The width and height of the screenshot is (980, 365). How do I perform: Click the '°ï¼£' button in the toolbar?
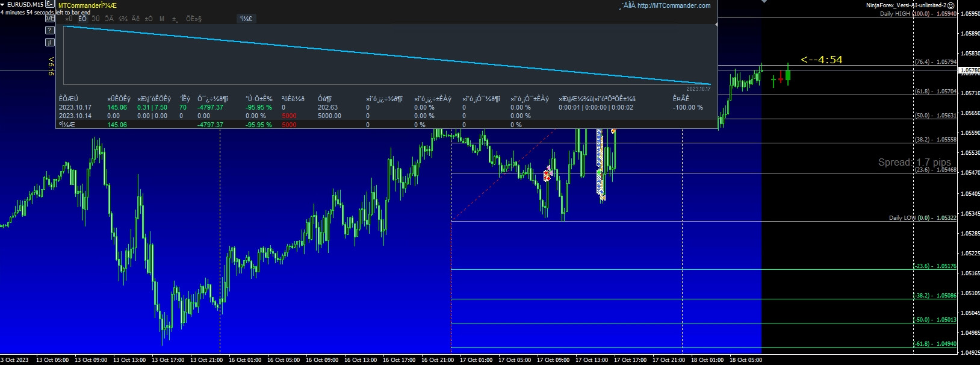(x=246, y=19)
